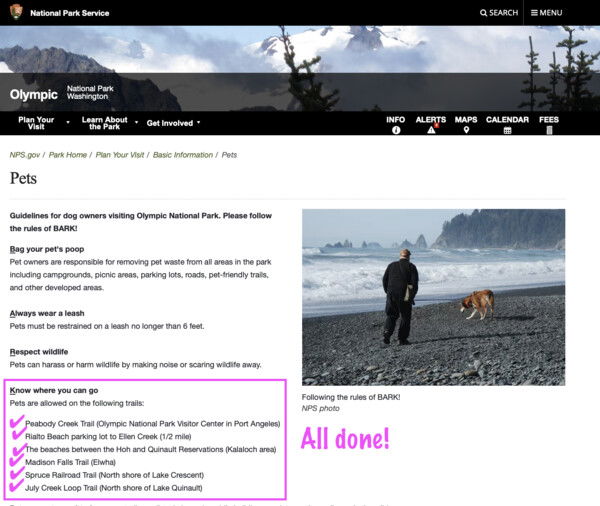Open the FEES section
The image size is (600, 506).
549,120
